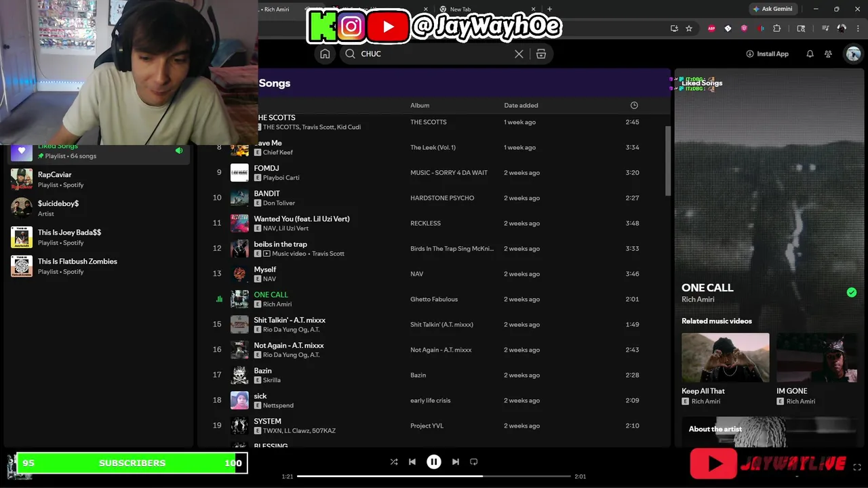Select Myself track by NAV
Image resolution: width=868 pixels, height=488 pixels.
265,269
